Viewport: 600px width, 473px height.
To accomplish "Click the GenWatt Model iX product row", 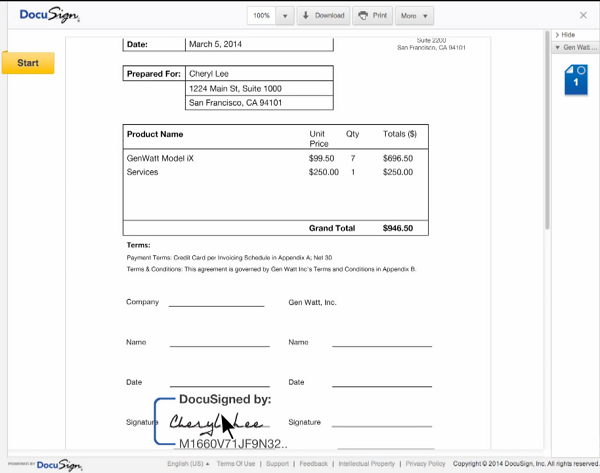I will pos(276,158).
